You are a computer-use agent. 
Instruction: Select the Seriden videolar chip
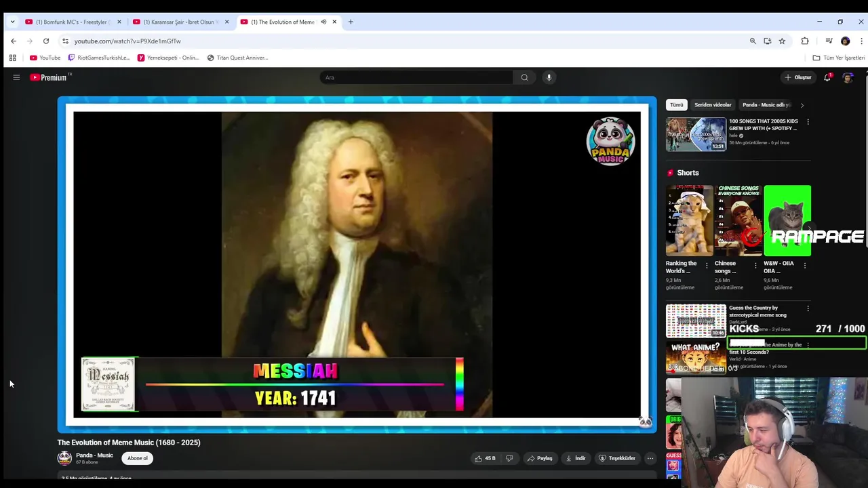[x=713, y=105]
